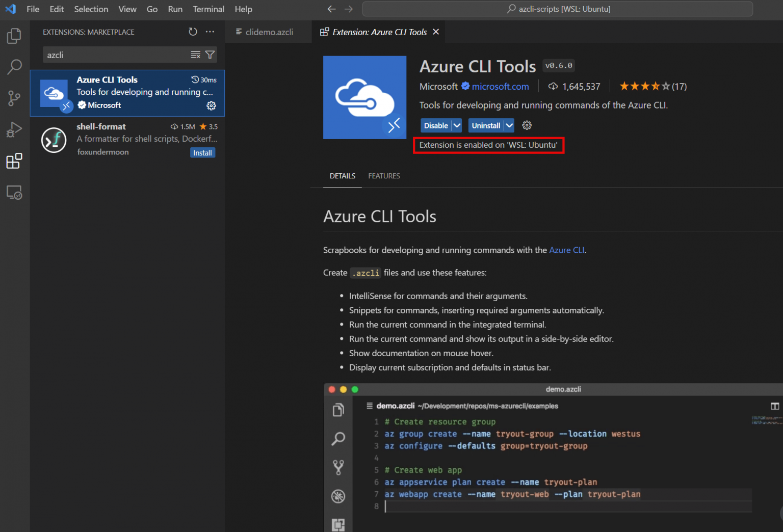Open the Remote Explorer icon
Screen dimensions: 783x532
coord(14,192)
